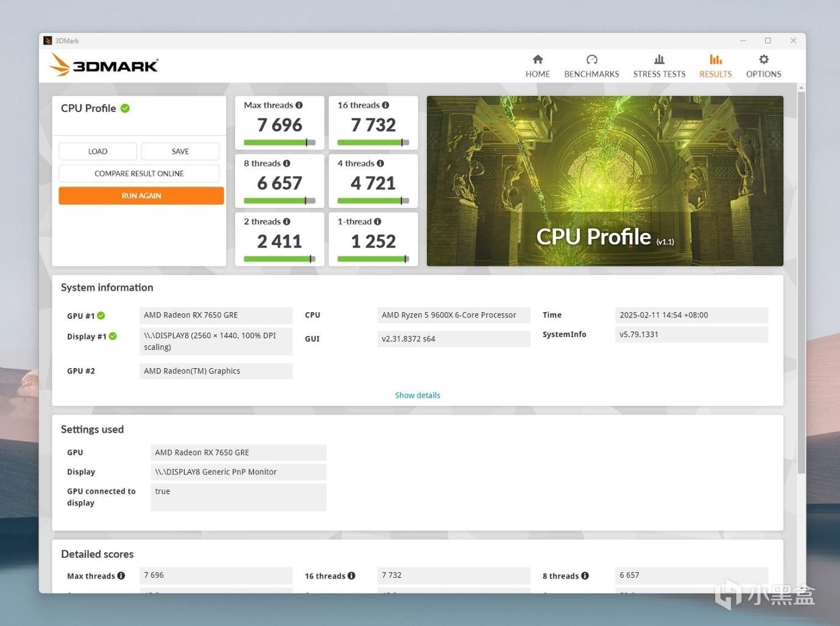Click the 2 411 score value

280,241
